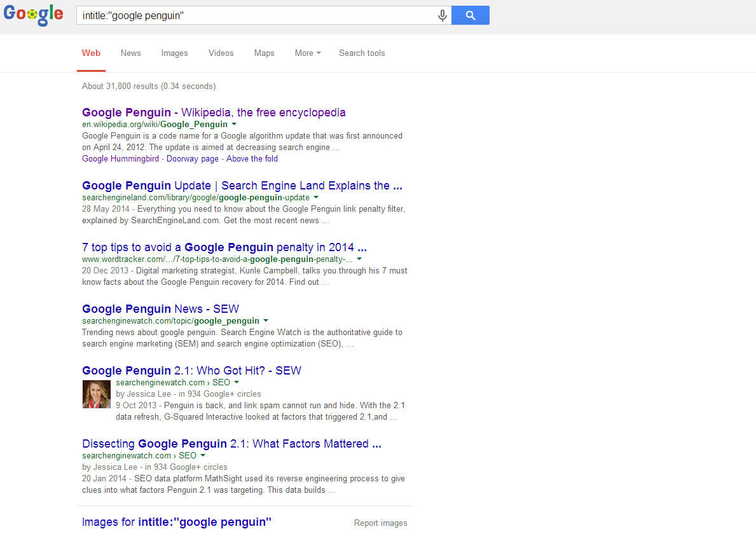
Task: Open 7 top tips Penguin penalty result
Action: pyautogui.click(x=224, y=247)
